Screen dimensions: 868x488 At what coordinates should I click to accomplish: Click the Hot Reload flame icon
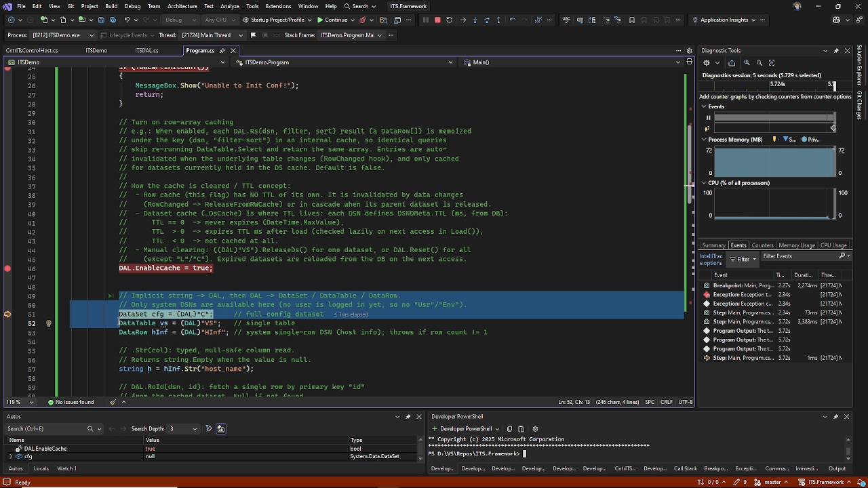pos(363,20)
